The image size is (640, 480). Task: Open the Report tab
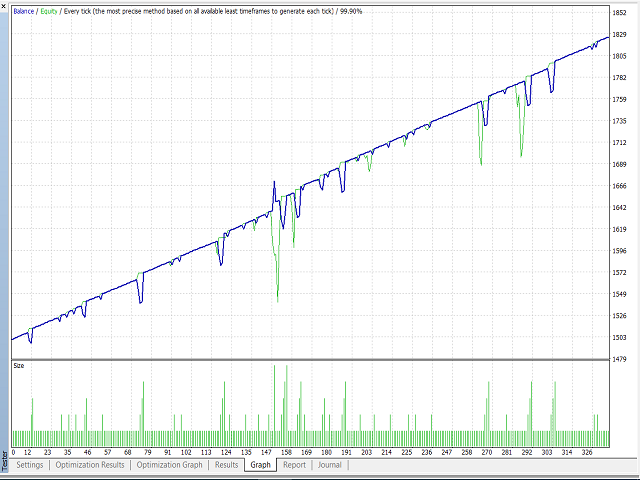[294, 465]
